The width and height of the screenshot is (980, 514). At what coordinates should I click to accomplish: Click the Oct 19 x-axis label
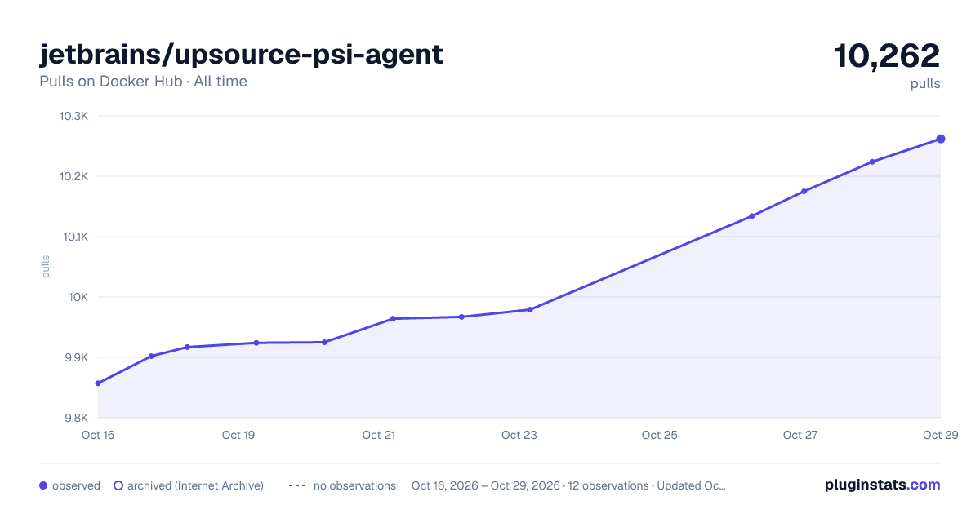(238, 435)
